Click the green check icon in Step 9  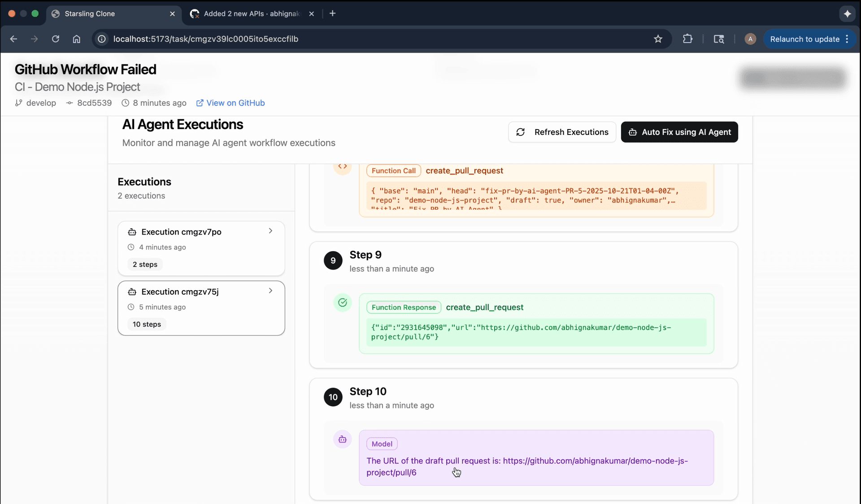point(343,303)
